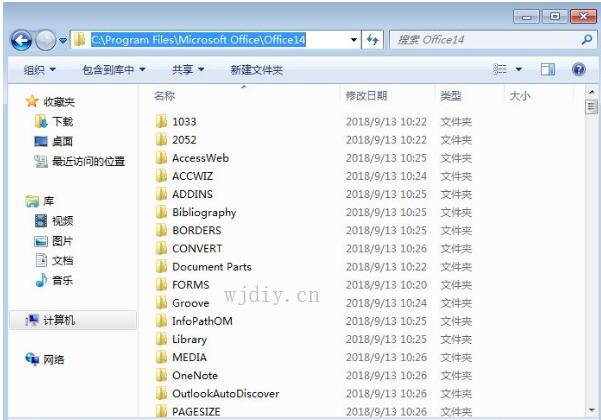Open the view options dropdown arrow
Screen dimensions: 601x420
519,70
